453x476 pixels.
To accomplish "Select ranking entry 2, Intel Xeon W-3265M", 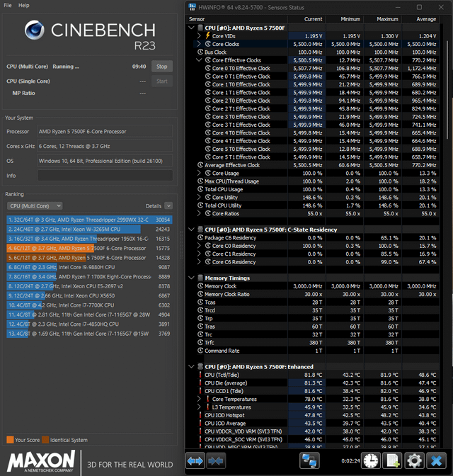I will coord(89,229).
